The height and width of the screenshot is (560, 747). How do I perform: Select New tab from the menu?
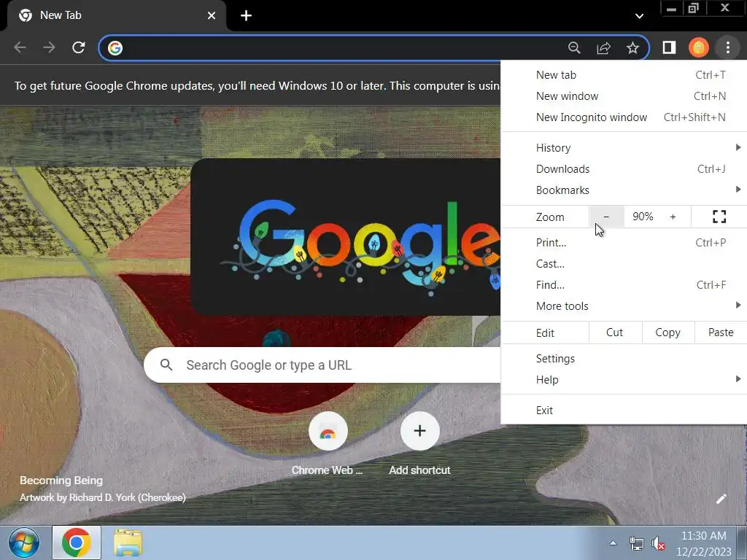coord(624,75)
